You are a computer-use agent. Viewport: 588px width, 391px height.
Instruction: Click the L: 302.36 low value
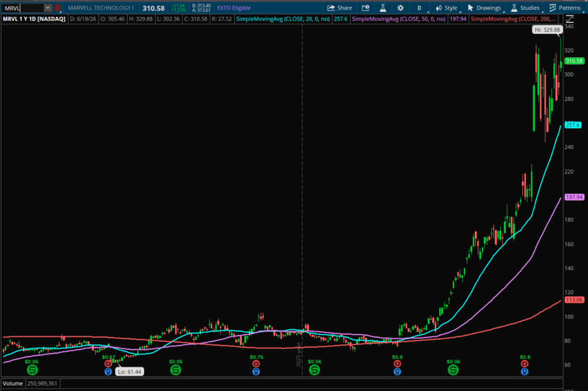[168, 19]
